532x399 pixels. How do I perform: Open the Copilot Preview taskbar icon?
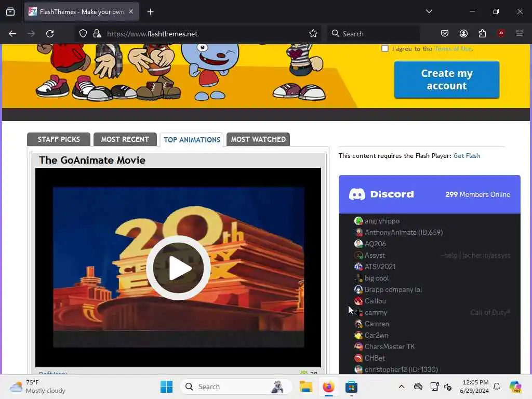click(515, 387)
